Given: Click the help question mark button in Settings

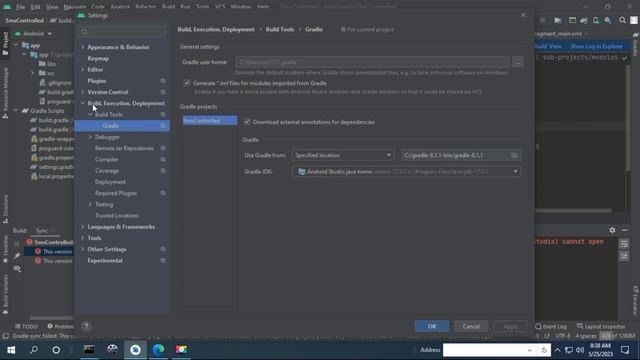Looking at the screenshot, I should [86, 326].
